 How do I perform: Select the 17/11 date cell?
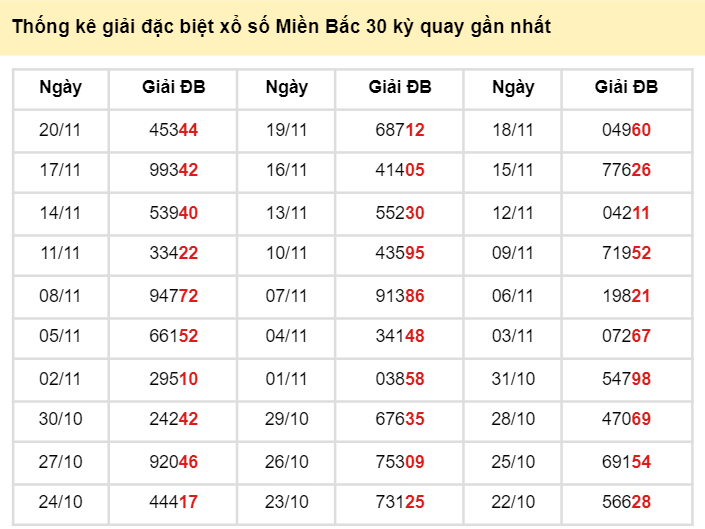[60, 170]
